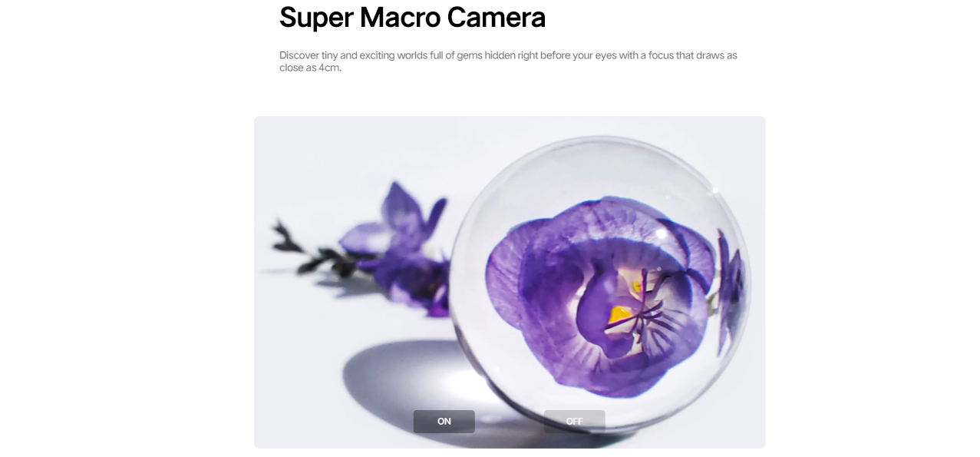Click the word "worlds" in the description
The width and height of the screenshot is (980, 457).
414,55
